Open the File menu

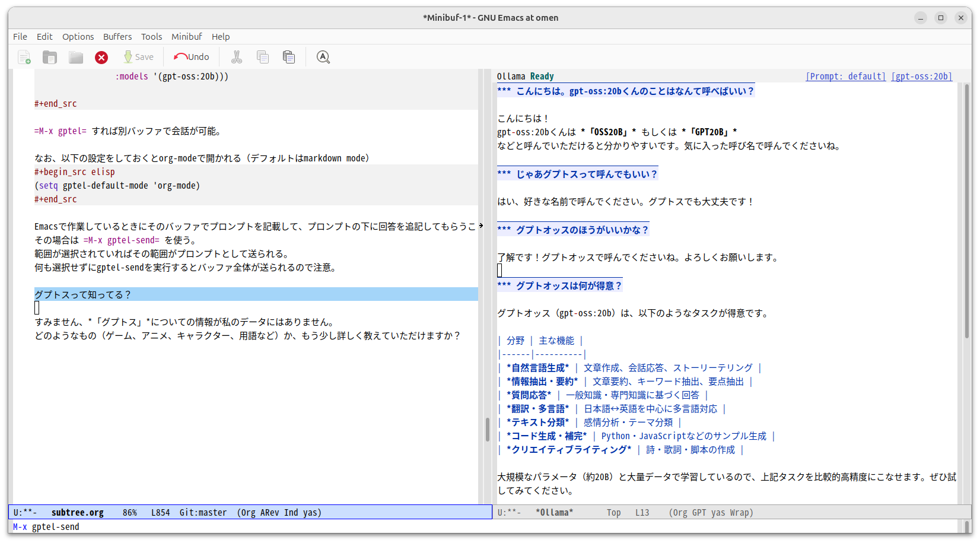pyautogui.click(x=20, y=37)
